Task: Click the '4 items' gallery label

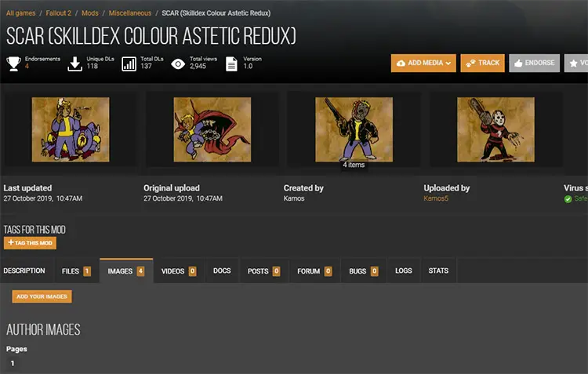Action: tap(354, 165)
